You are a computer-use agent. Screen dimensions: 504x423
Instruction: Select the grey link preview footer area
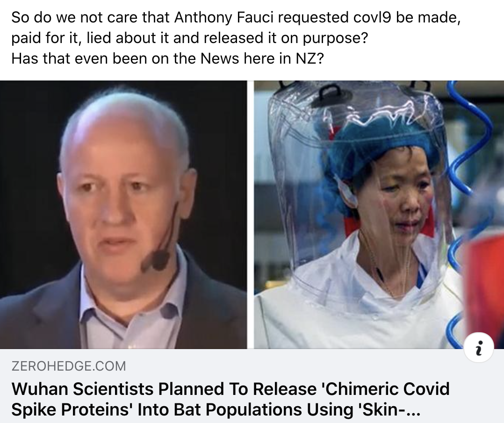click(x=252, y=386)
